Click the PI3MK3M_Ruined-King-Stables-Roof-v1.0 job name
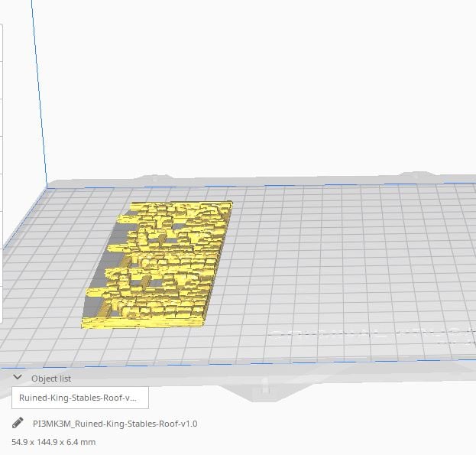 (115, 424)
